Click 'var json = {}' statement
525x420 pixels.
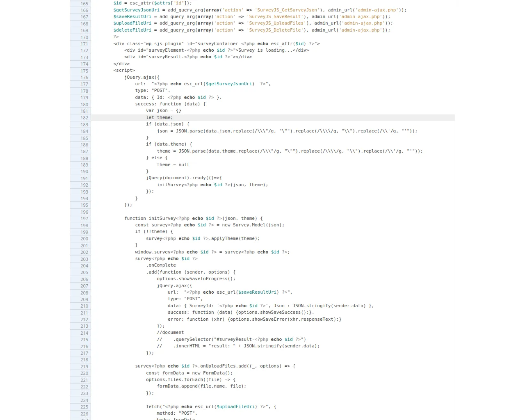[164, 111]
